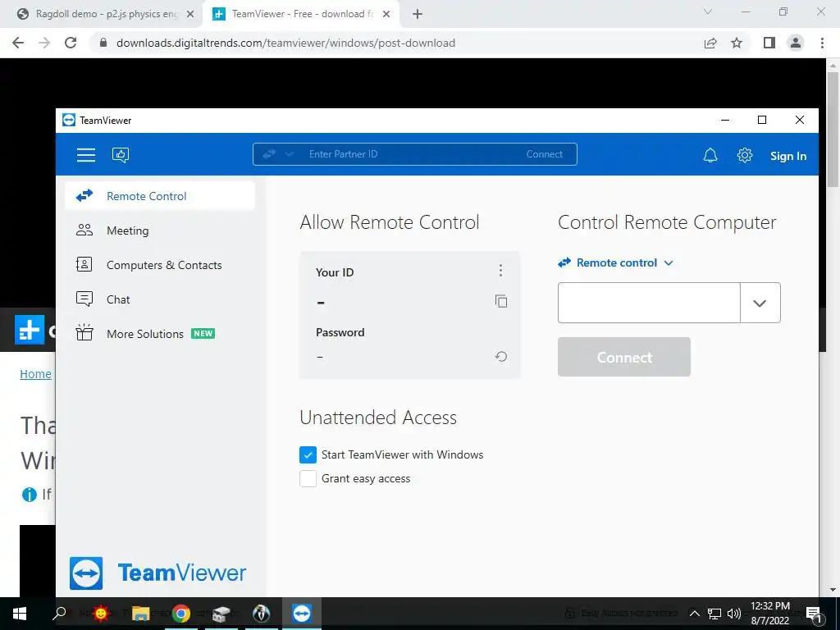Viewport: 840px width, 630px height.
Task: Open the Windows Start menu
Action: tap(20, 614)
